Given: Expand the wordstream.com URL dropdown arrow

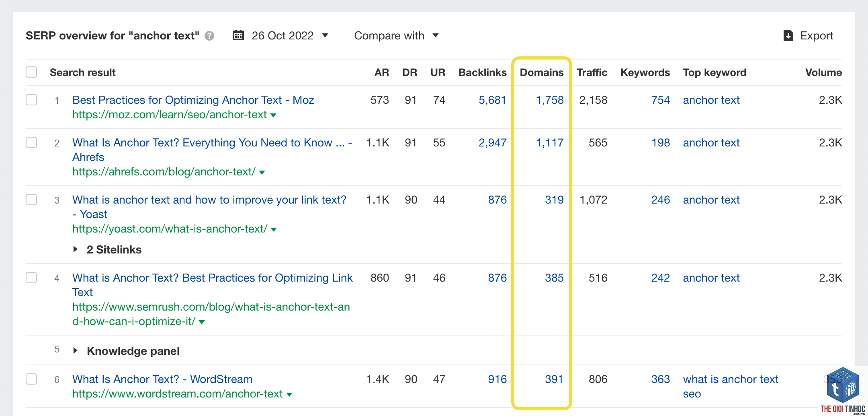Looking at the screenshot, I should coord(289,395).
